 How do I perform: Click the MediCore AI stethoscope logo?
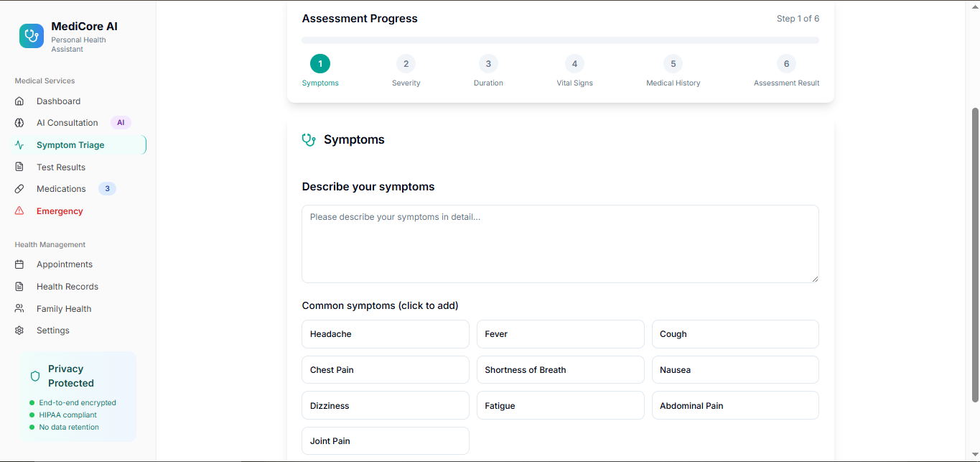pos(32,36)
